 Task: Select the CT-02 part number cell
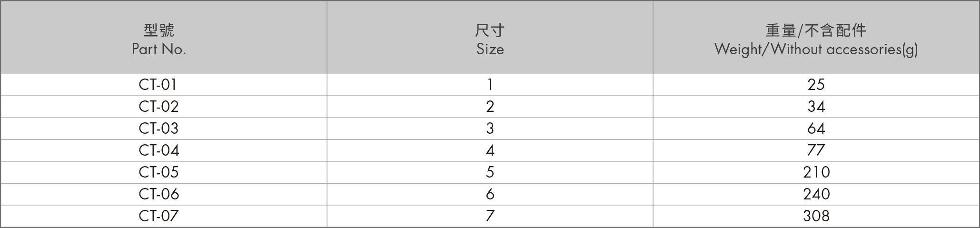[158, 107]
